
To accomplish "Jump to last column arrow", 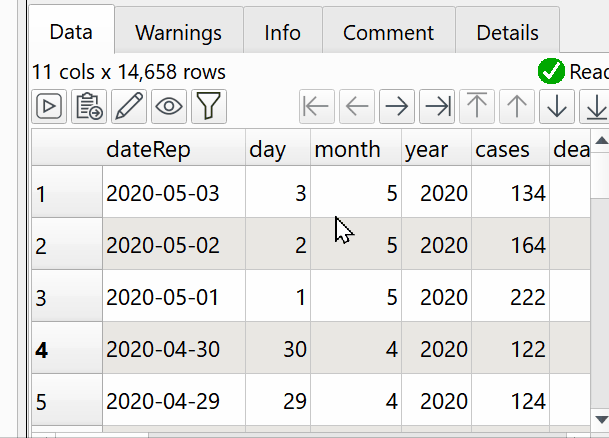I will click(437, 106).
